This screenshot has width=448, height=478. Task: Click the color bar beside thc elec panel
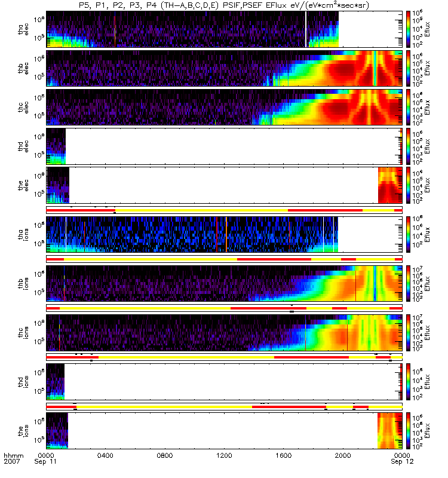(x=409, y=107)
